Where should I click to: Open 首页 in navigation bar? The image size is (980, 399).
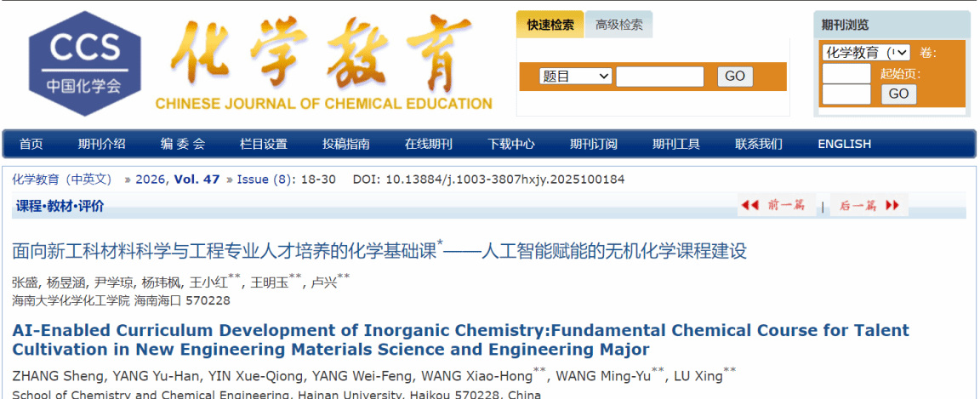coord(31,145)
